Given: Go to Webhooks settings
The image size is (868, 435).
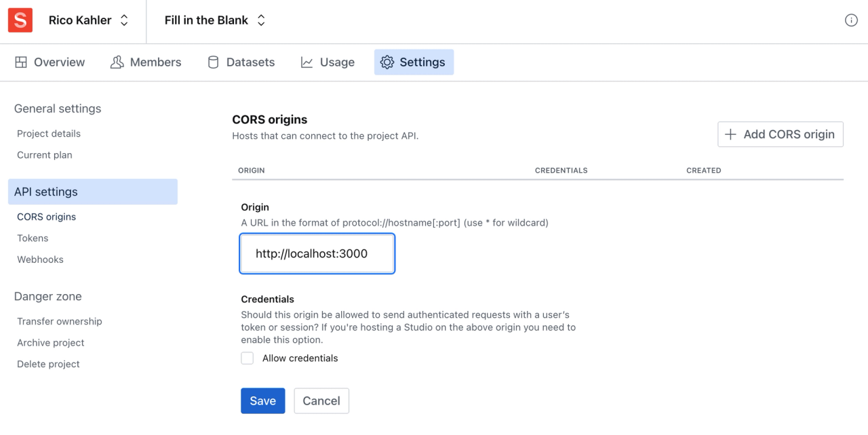Looking at the screenshot, I should [40, 260].
